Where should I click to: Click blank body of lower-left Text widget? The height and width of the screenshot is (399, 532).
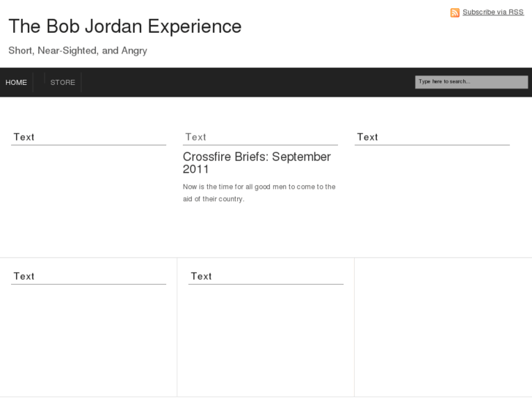coord(88,337)
